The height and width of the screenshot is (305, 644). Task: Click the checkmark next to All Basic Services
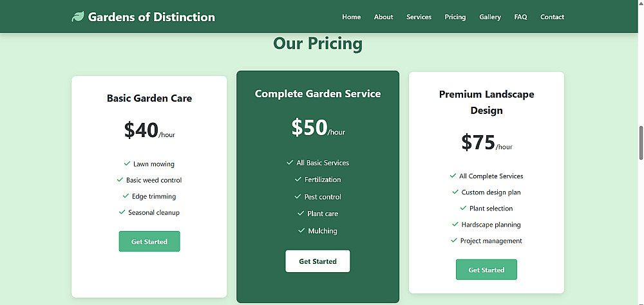pyautogui.click(x=290, y=163)
